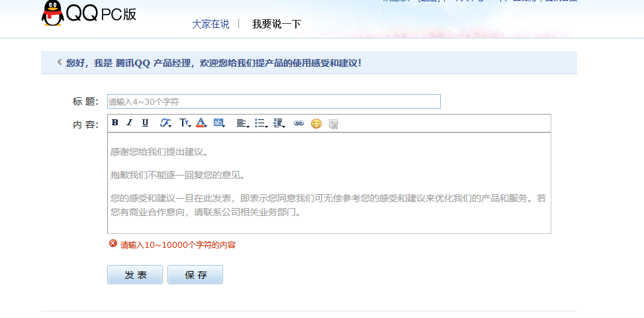The height and width of the screenshot is (318, 644).
Task: Toggle bold text formatting
Action: (x=115, y=123)
